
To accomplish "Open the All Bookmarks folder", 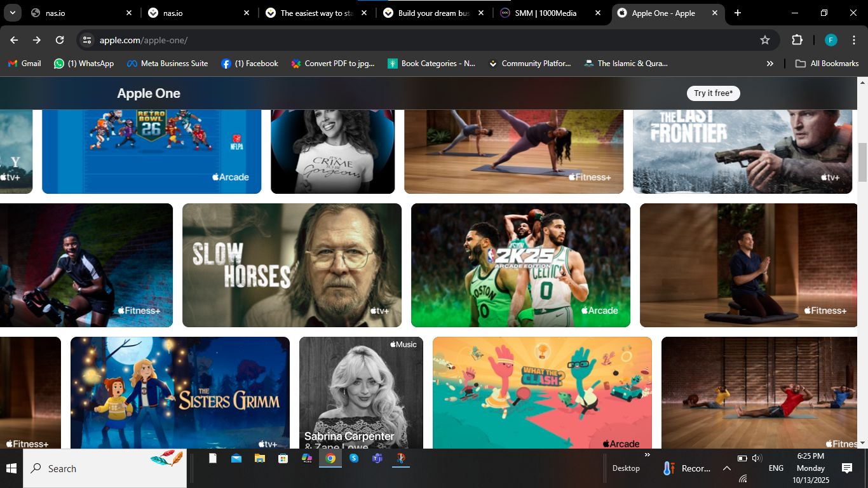I will point(827,64).
